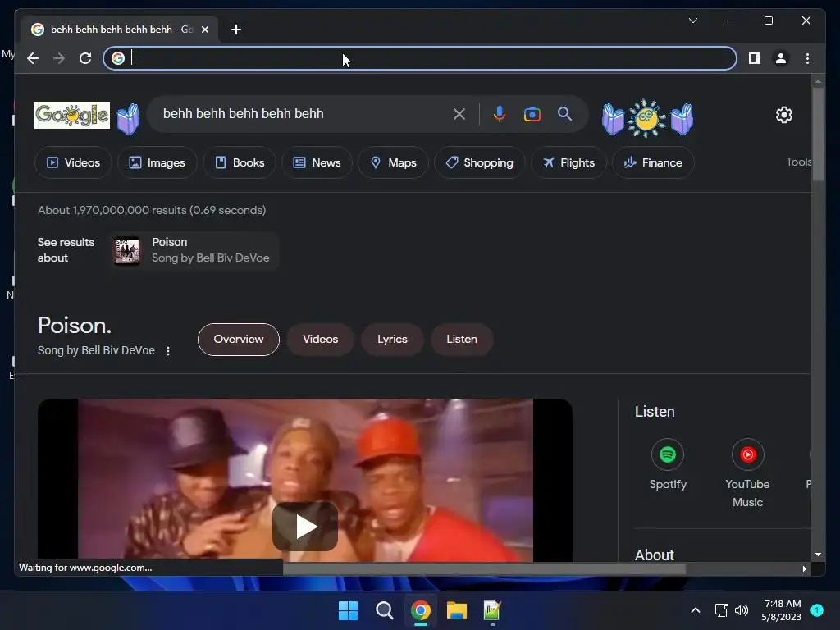Viewport: 840px width, 630px height.
Task: Go back to the previous page
Action: pyautogui.click(x=33, y=58)
